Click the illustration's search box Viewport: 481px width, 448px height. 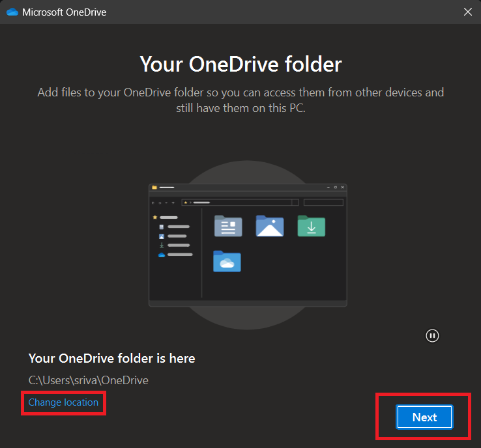(x=323, y=203)
